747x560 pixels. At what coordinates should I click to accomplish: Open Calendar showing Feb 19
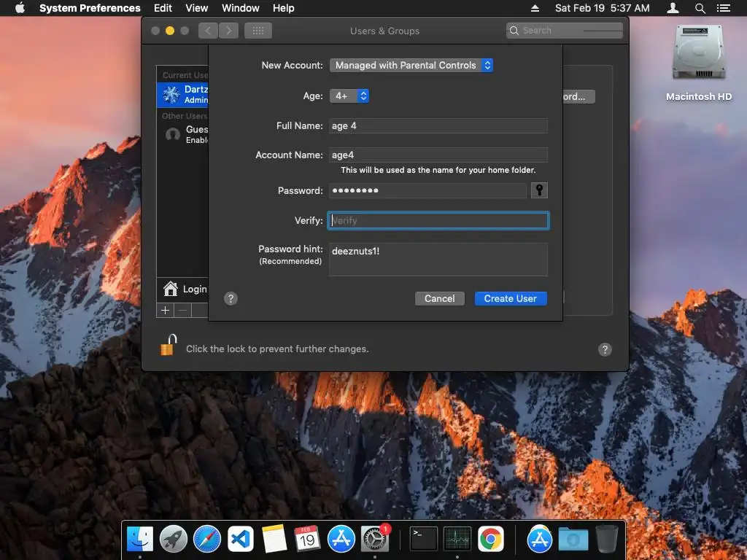(x=307, y=539)
